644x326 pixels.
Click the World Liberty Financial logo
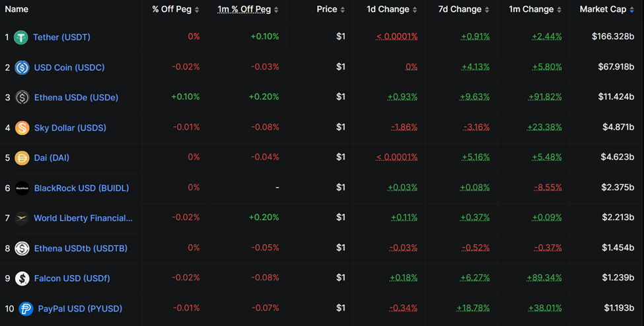click(x=22, y=218)
